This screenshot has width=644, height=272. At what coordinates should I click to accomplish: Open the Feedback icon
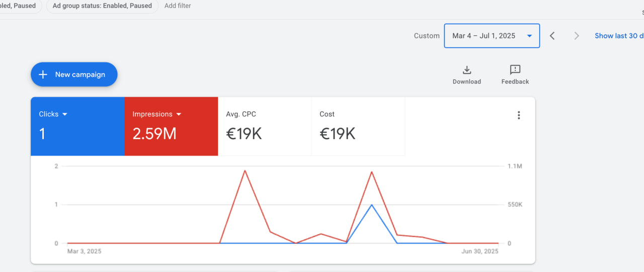coord(515,70)
